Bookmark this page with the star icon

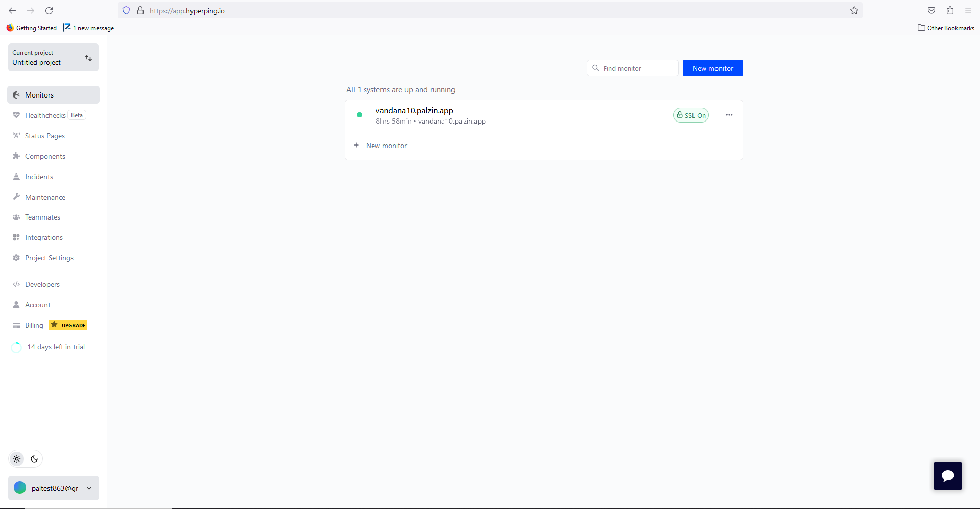click(854, 11)
